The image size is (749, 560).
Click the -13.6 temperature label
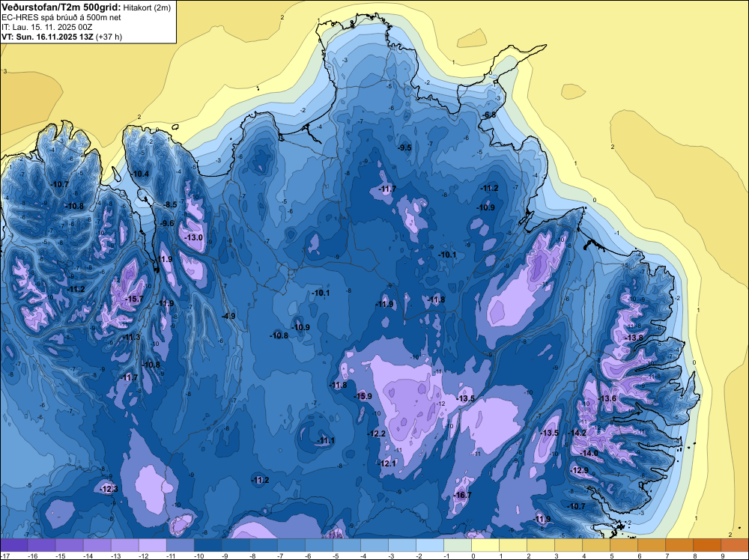point(607,398)
